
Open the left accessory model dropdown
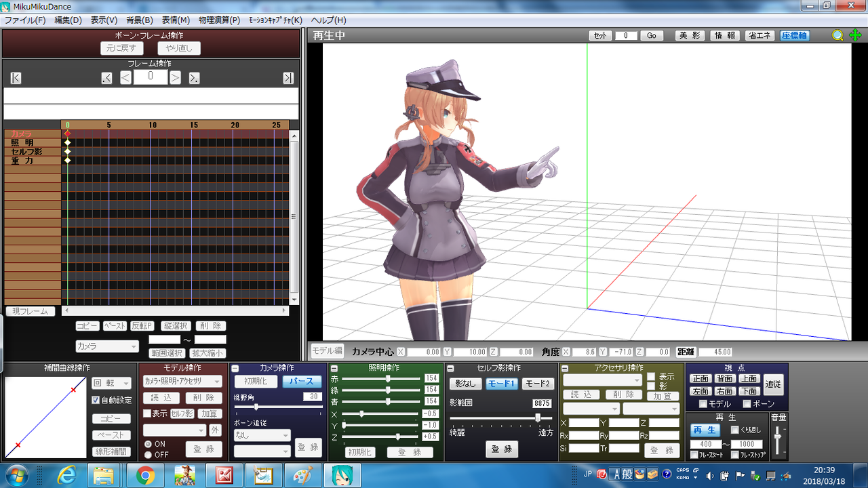[591, 409]
